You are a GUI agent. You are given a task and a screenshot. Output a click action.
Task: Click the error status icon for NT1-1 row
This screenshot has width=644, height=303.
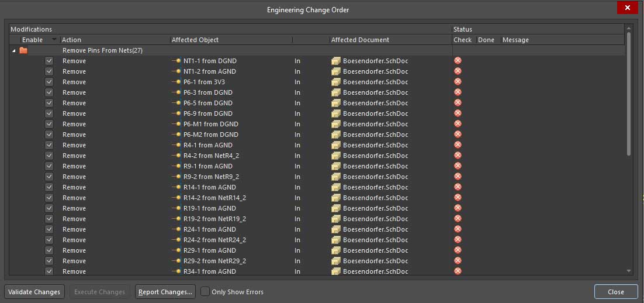point(458,61)
